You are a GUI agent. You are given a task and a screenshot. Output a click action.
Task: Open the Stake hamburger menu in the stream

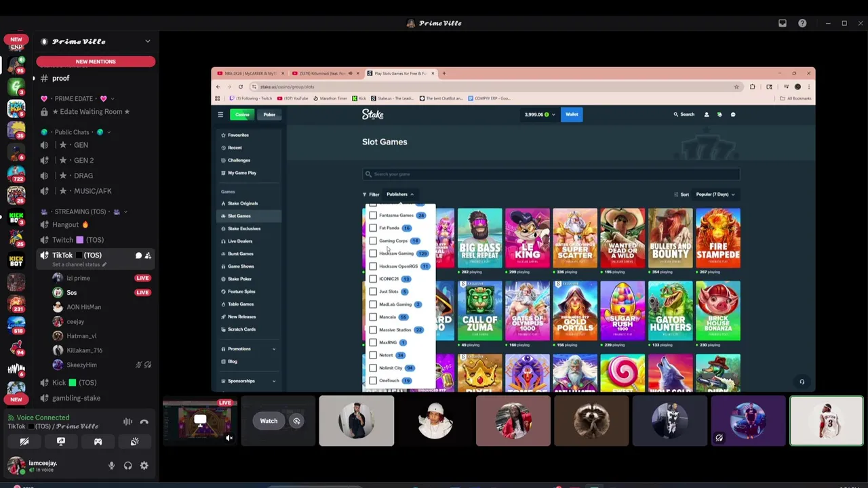pyautogui.click(x=220, y=115)
